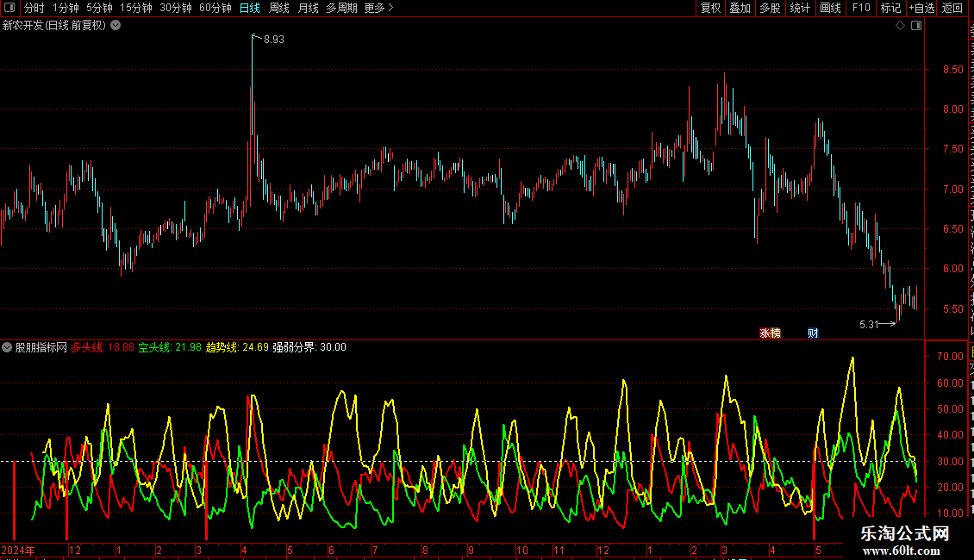Select the 5分钟 period tab
The height and width of the screenshot is (560, 974).
(x=99, y=8)
